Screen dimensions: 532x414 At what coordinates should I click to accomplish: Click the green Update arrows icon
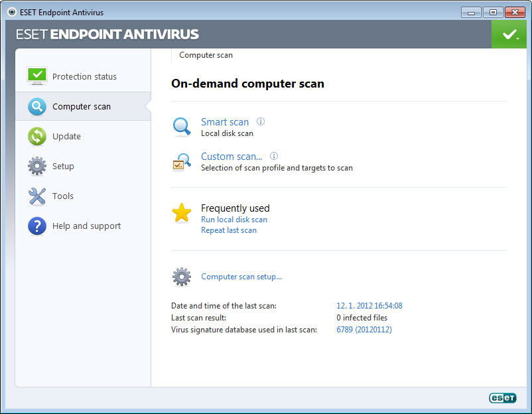tap(37, 136)
